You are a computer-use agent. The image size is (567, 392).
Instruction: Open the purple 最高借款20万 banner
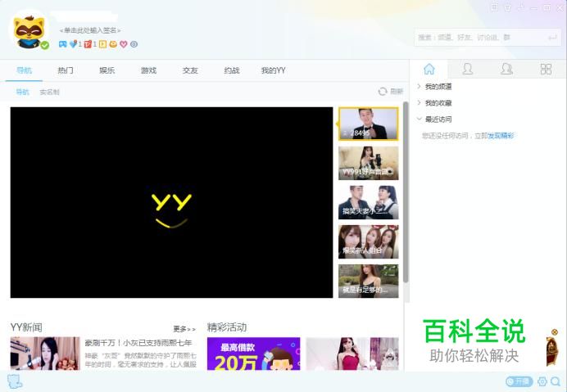pos(253,354)
